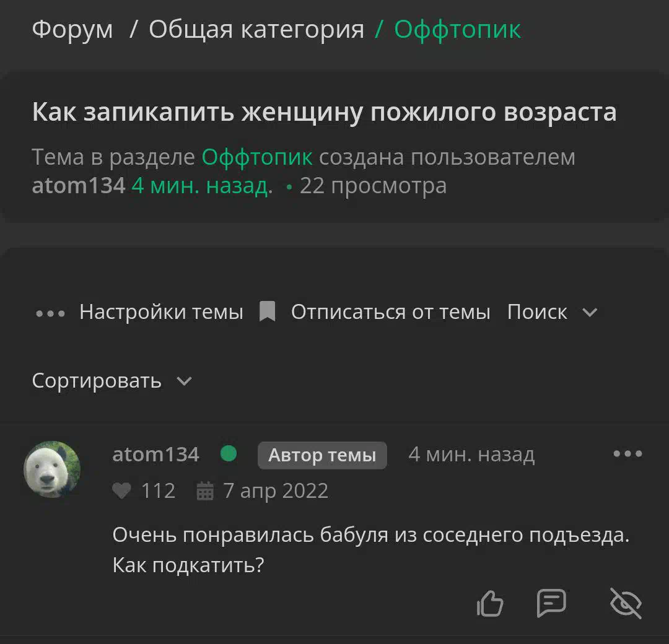
Task: Like the post with thumbs-up icon
Action: 490,604
